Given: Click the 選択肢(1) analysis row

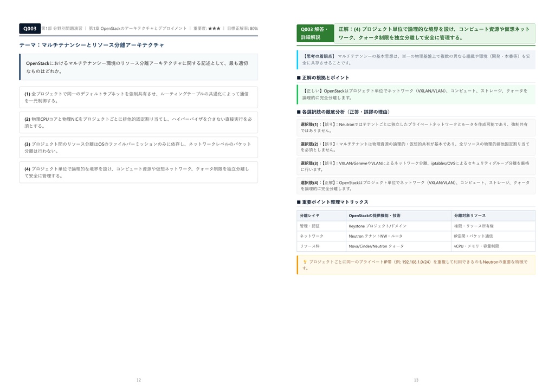Looking at the screenshot, I should tap(416, 127).
